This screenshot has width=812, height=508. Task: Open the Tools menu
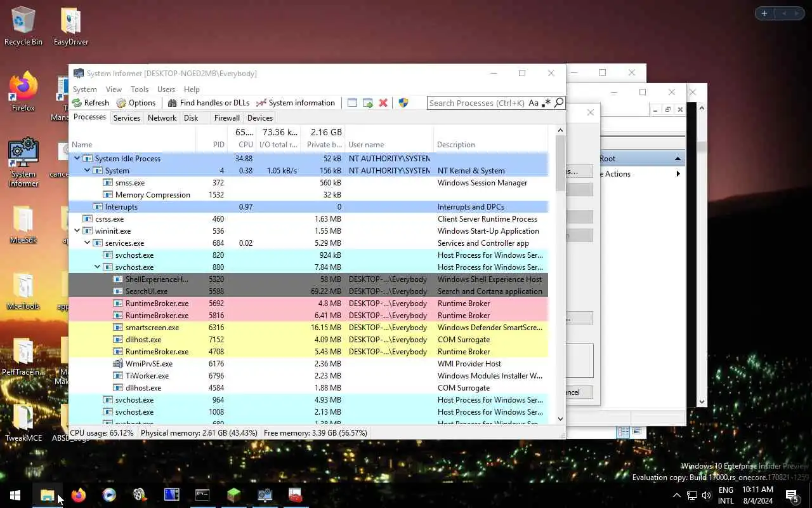140,90
